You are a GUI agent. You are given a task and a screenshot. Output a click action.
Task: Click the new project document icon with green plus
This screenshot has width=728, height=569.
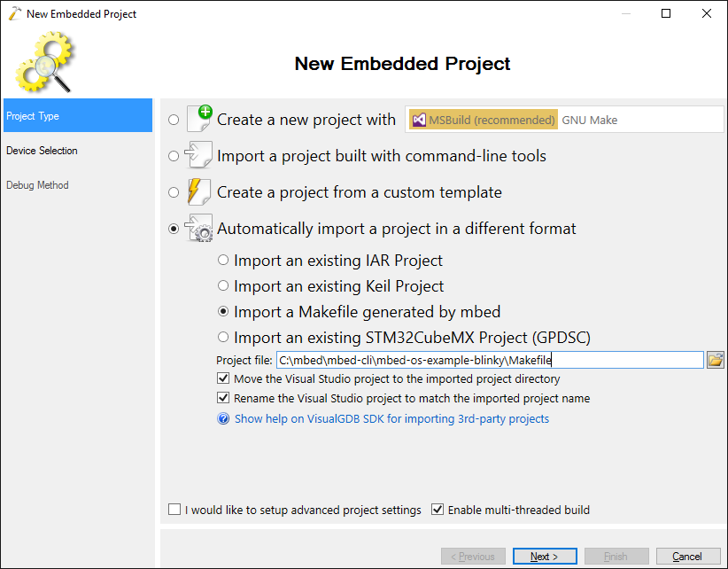tap(199, 119)
